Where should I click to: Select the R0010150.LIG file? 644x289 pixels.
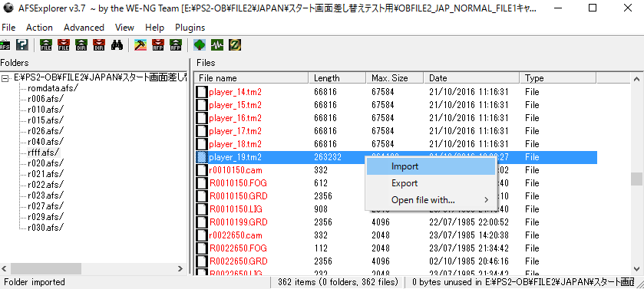click(x=236, y=209)
